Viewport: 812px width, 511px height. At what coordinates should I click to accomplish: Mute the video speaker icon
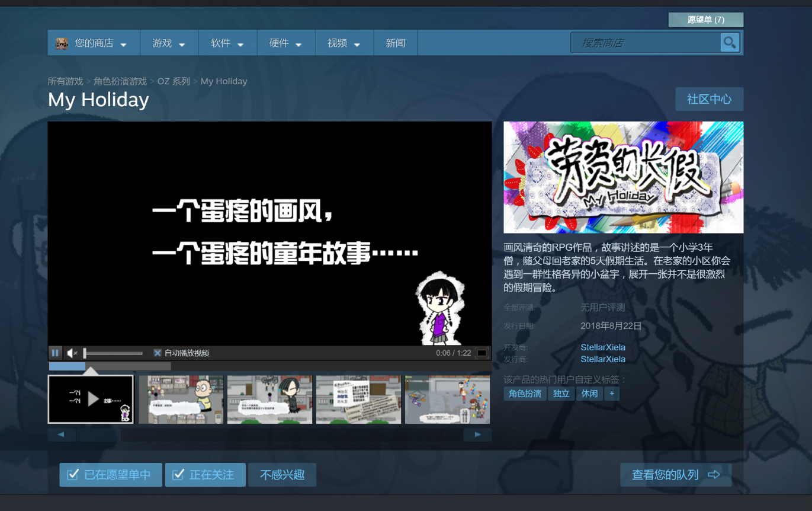[x=72, y=353]
